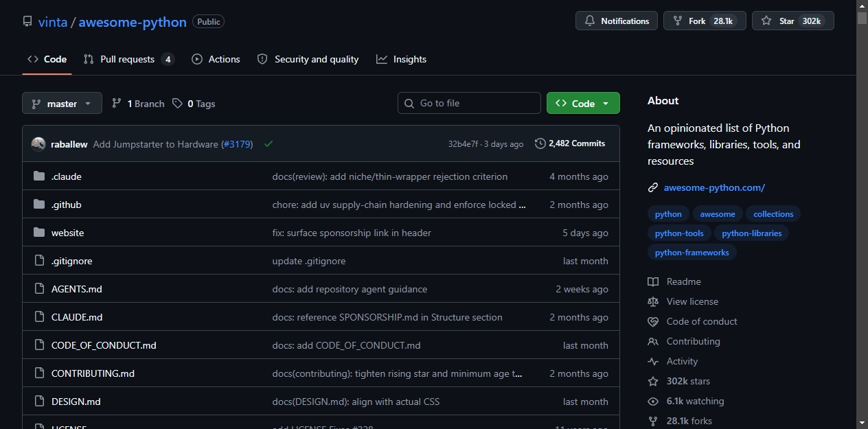Viewport: 868px width, 429px height.
Task: Select the awesome topic tag
Action: point(718,214)
